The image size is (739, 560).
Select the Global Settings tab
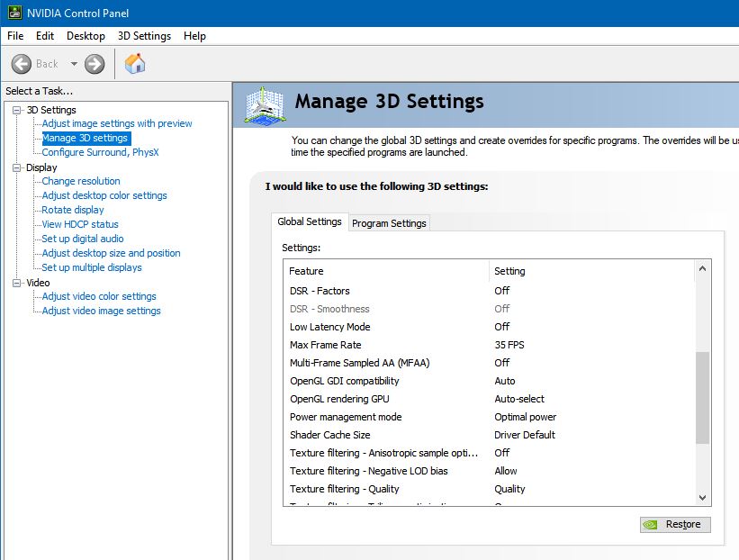click(310, 221)
